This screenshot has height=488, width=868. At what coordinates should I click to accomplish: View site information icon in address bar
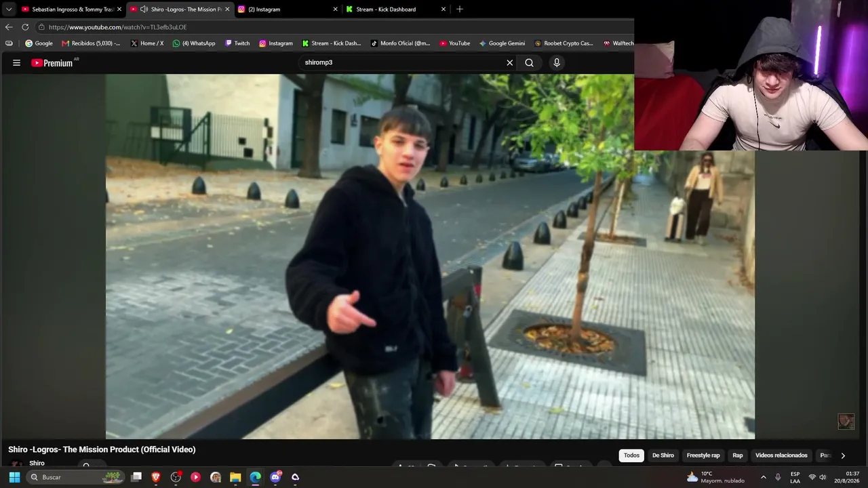(41, 27)
